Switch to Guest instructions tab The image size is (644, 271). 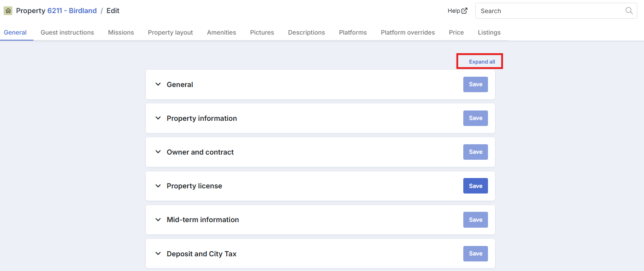[x=67, y=33]
